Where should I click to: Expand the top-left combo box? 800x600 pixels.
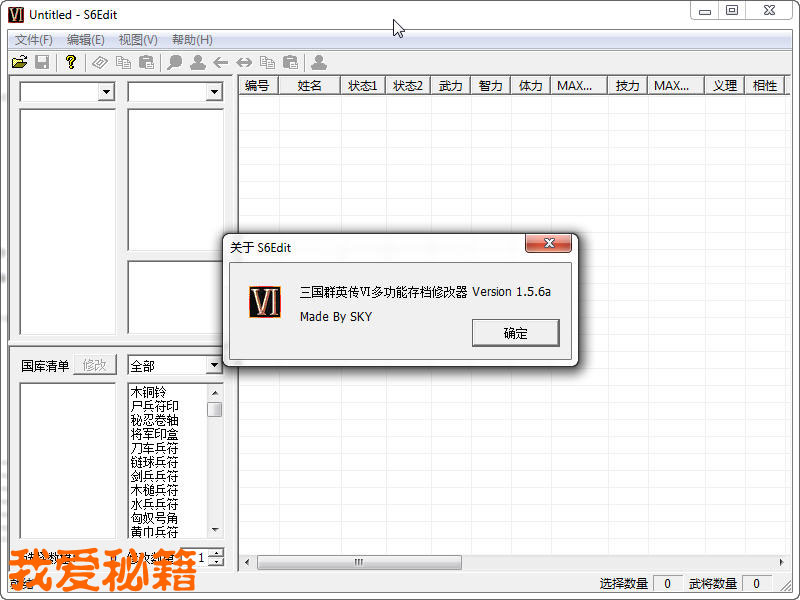[x=106, y=92]
